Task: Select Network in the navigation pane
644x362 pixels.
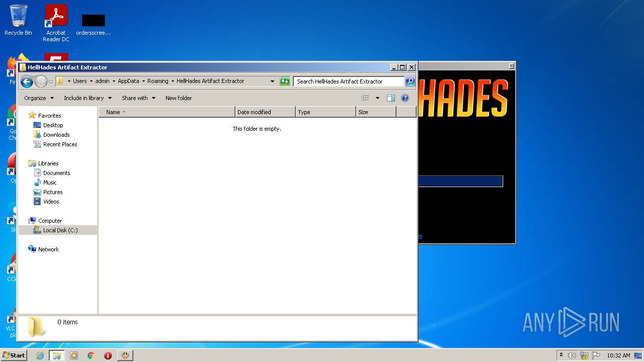Action: (48, 249)
